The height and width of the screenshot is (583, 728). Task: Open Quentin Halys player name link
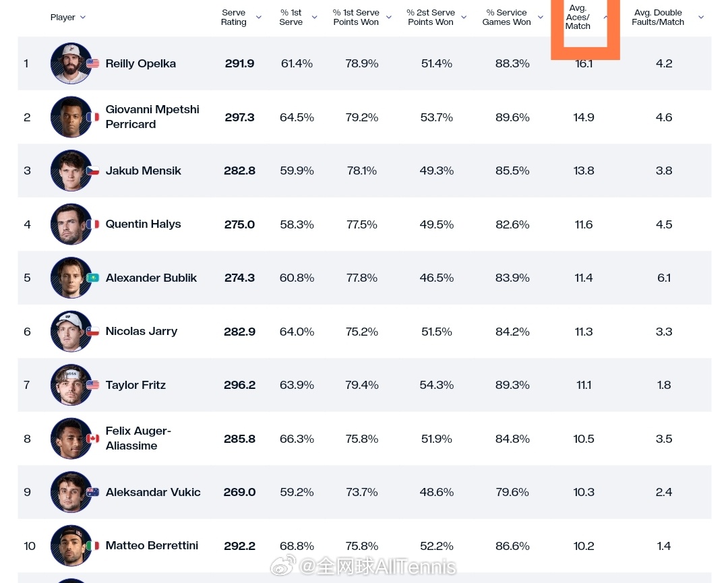pos(143,224)
